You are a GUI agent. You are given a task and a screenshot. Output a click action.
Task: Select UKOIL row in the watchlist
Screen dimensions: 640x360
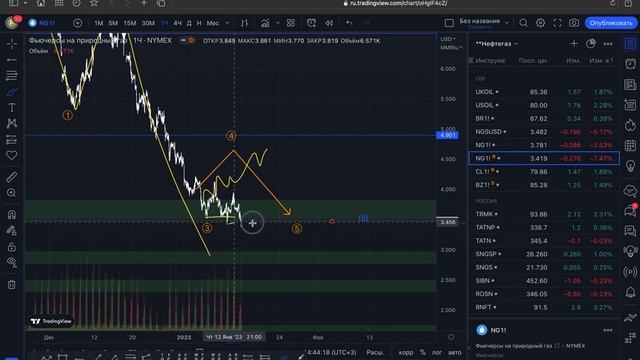click(544, 92)
